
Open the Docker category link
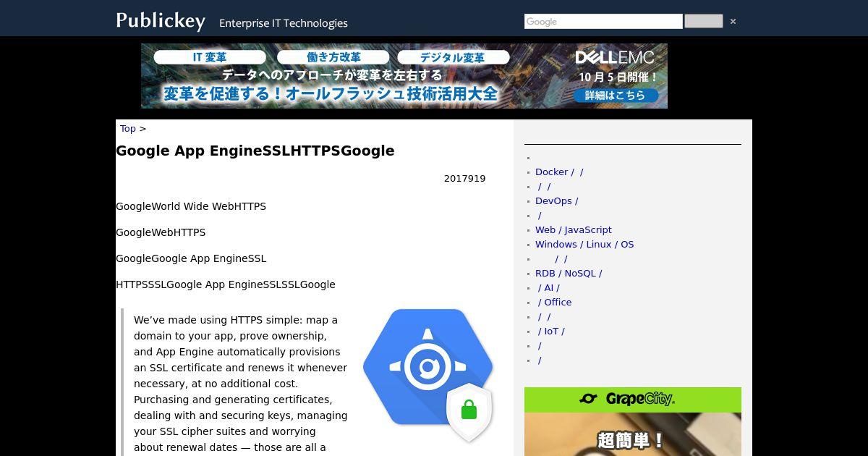[x=559, y=172]
